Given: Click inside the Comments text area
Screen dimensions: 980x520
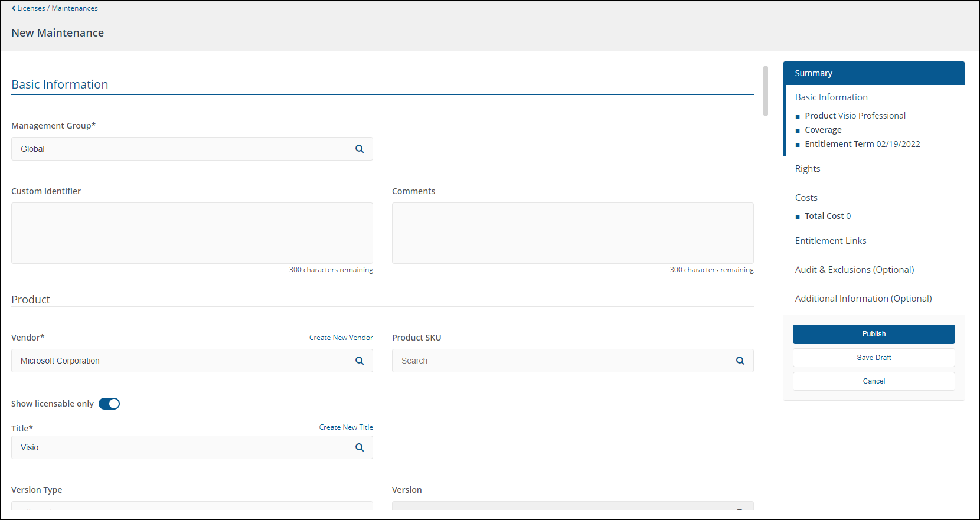Looking at the screenshot, I should click(572, 233).
